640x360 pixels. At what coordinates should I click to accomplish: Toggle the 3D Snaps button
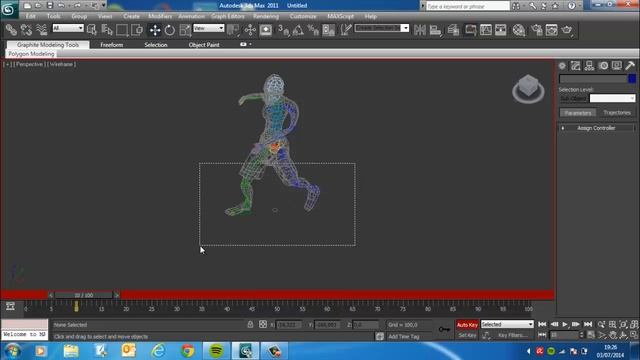click(x=283, y=30)
